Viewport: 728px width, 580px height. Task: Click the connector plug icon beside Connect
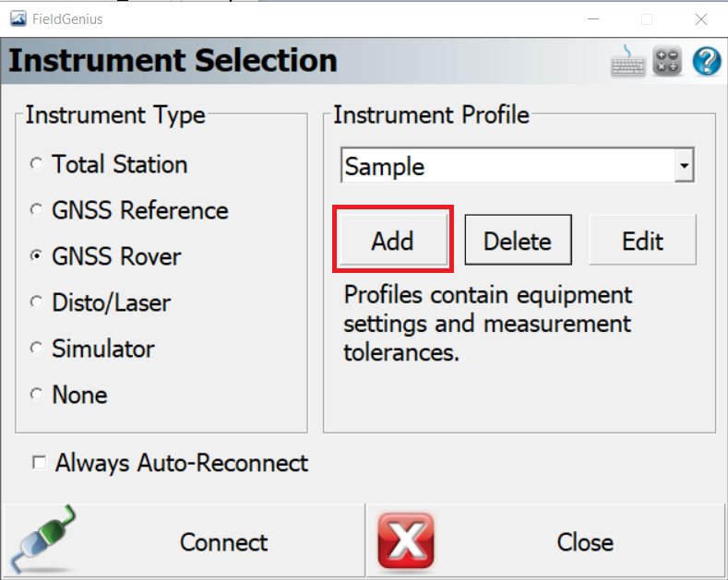[x=44, y=539]
